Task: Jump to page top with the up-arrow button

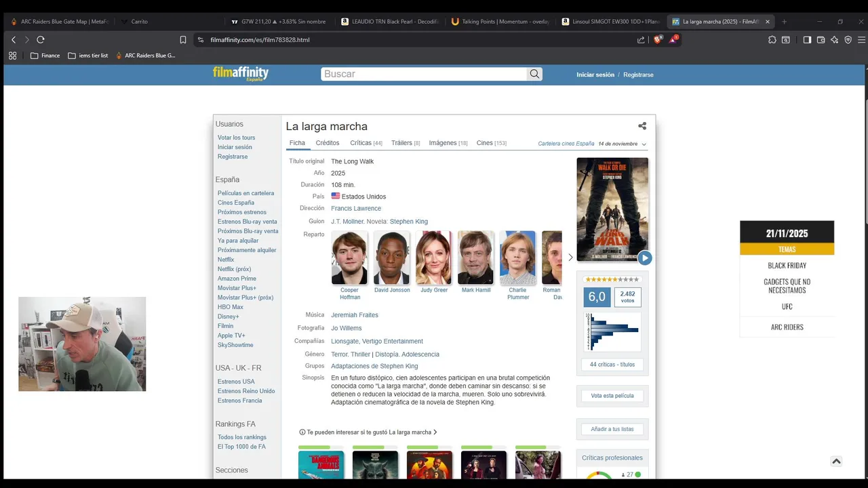Action: point(836,461)
